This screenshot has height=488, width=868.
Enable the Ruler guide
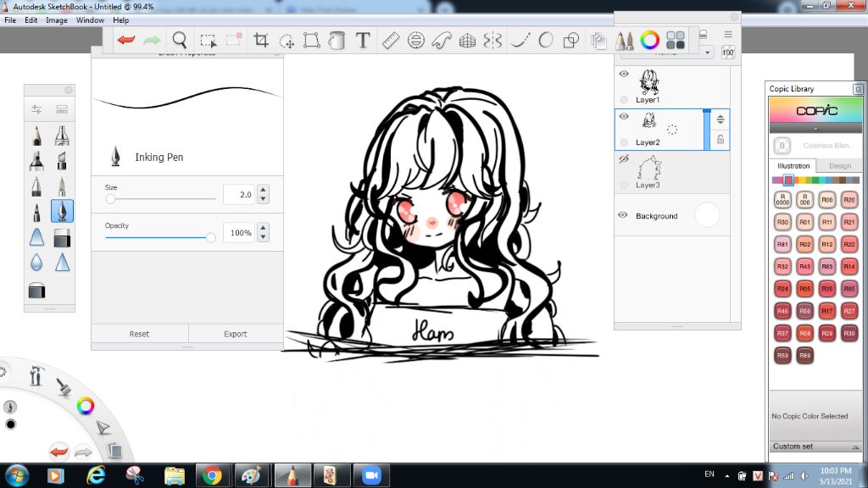tap(391, 40)
